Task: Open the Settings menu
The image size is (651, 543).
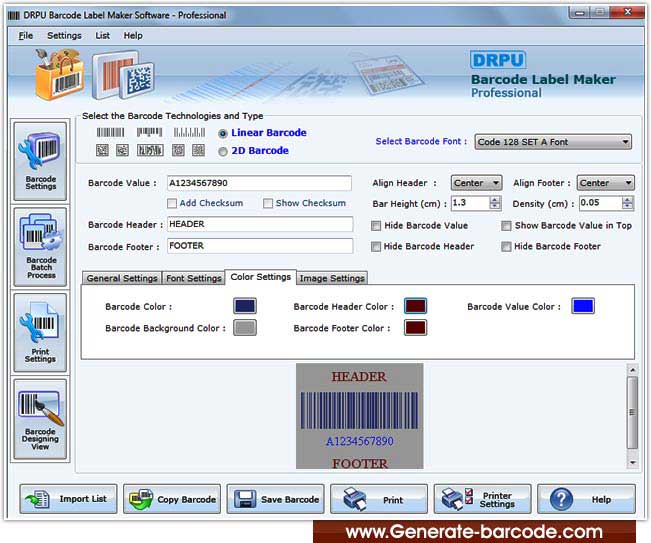Action: pos(64,35)
